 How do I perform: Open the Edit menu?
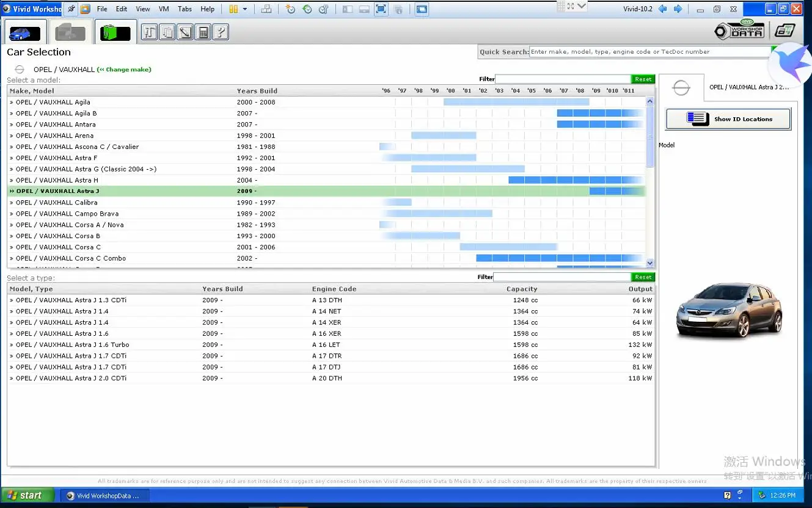[x=122, y=9]
